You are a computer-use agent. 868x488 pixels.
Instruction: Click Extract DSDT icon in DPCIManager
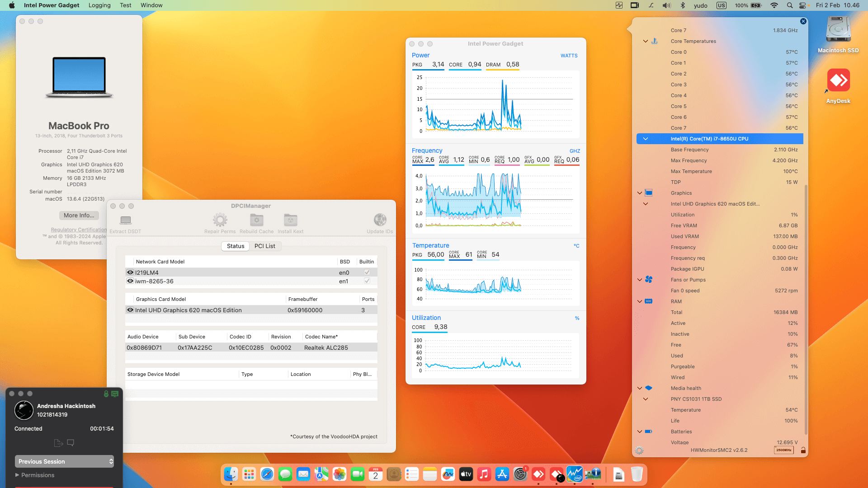(126, 220)
